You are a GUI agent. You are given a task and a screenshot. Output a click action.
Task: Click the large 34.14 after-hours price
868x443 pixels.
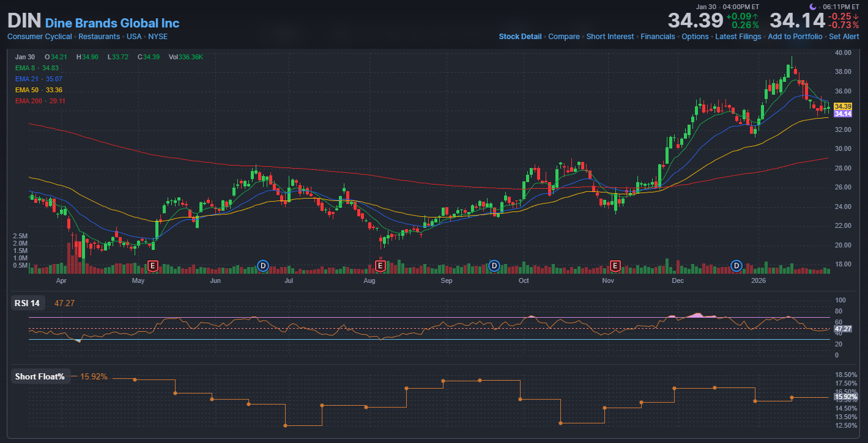(797, 20)
